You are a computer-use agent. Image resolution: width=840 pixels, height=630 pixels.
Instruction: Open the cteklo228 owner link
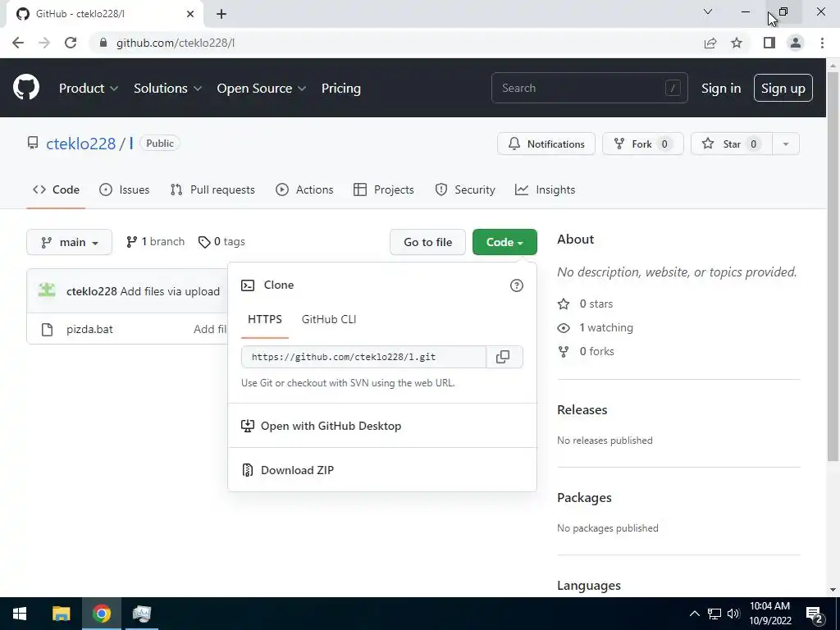(x=81, y=144)
